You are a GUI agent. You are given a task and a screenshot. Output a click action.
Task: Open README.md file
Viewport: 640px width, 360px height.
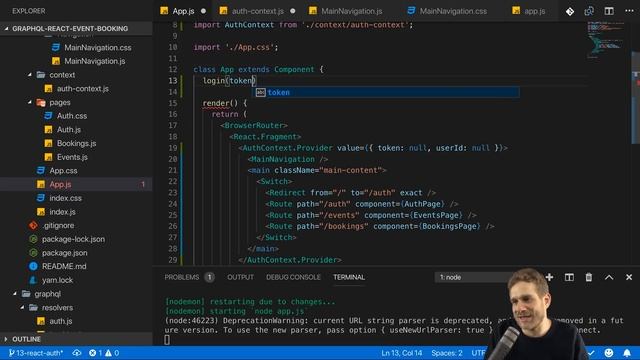pyautogui.click(x=64, y=267)
